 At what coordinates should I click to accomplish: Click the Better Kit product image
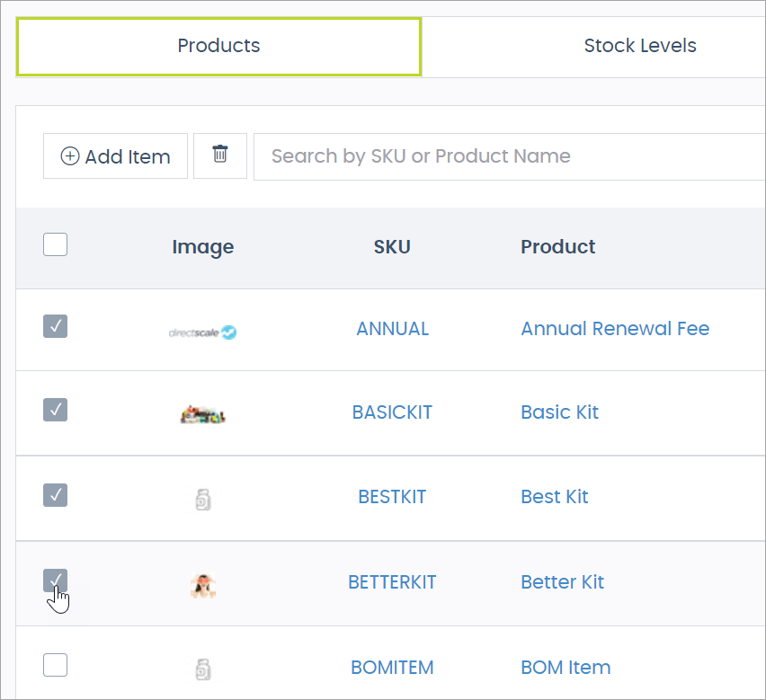tap(202, 584)
